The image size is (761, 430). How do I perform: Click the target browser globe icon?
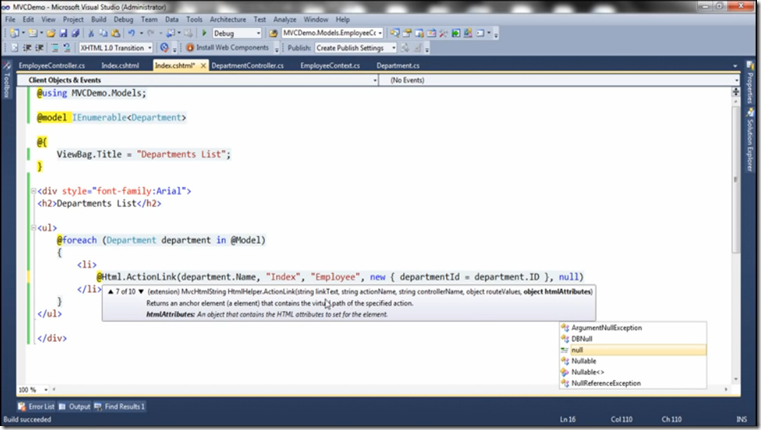tap(165, 48)
